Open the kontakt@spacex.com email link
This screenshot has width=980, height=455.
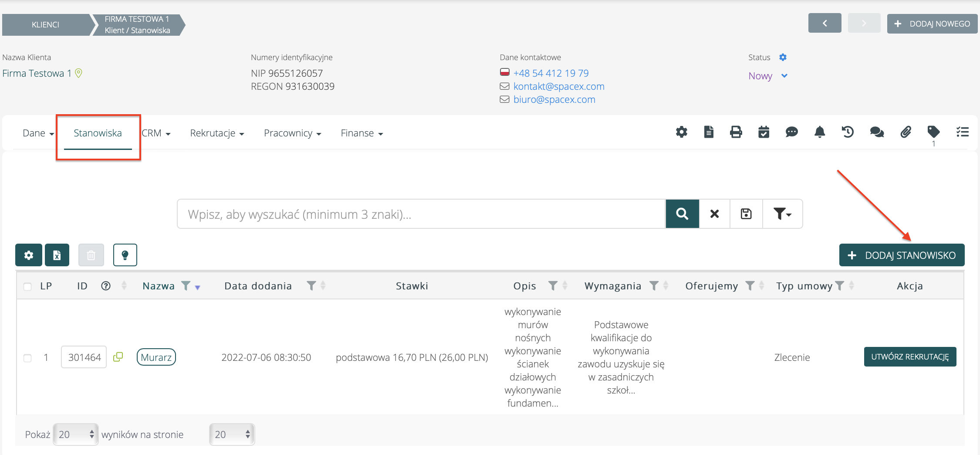[x=559, y=86]
